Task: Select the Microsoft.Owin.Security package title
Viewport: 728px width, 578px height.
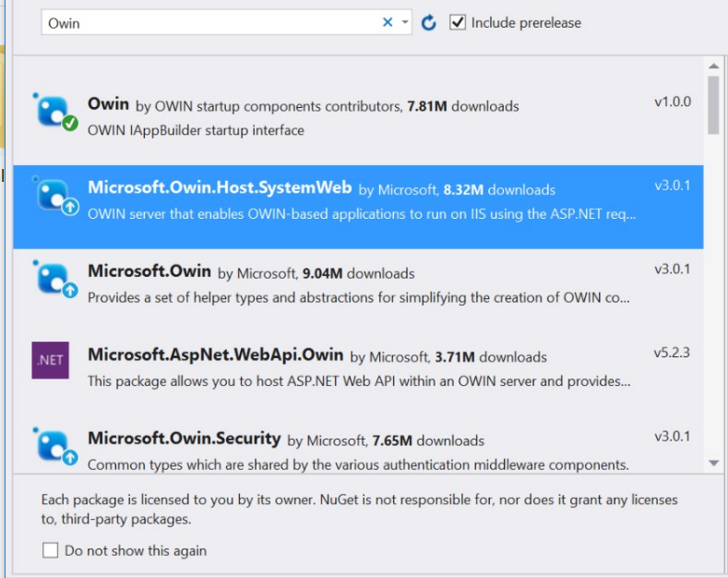Action: click(x=184, y=439)
